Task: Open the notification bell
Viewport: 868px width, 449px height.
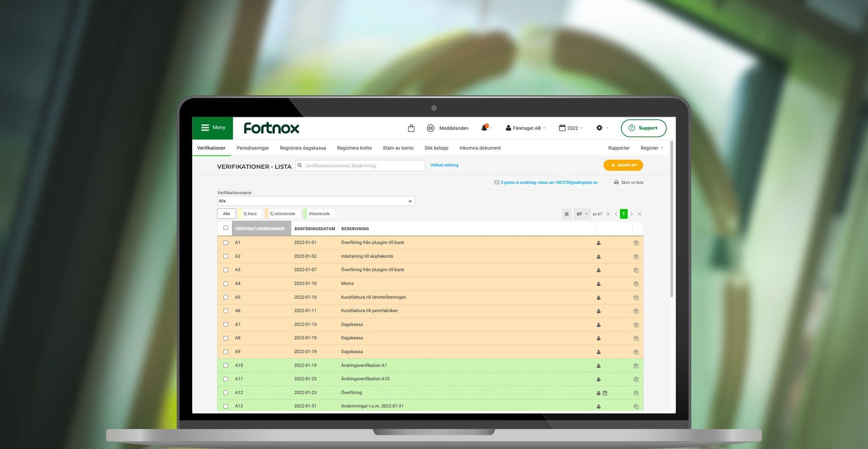Action: pyautogui.click(x=485, y=128)
